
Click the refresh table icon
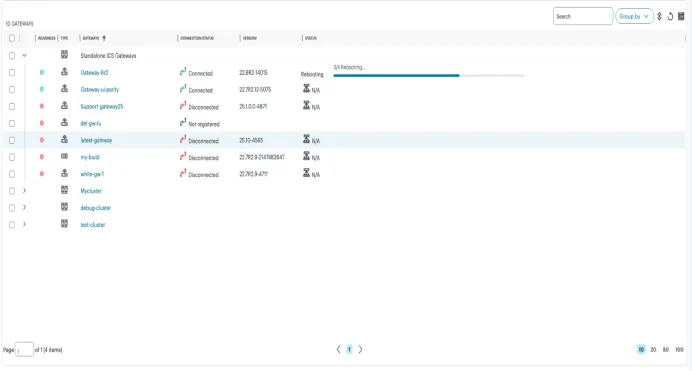click(x=670, y=16)
